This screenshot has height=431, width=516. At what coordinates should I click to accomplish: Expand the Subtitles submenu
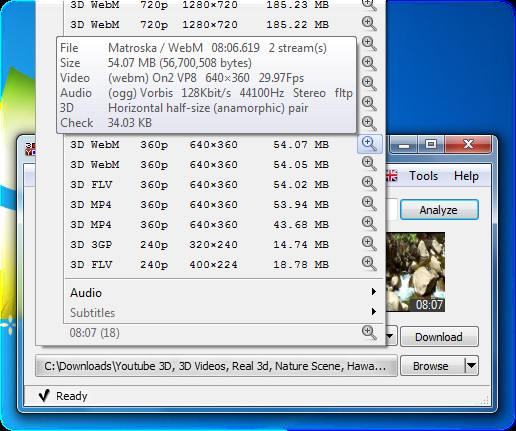point(223,313)
